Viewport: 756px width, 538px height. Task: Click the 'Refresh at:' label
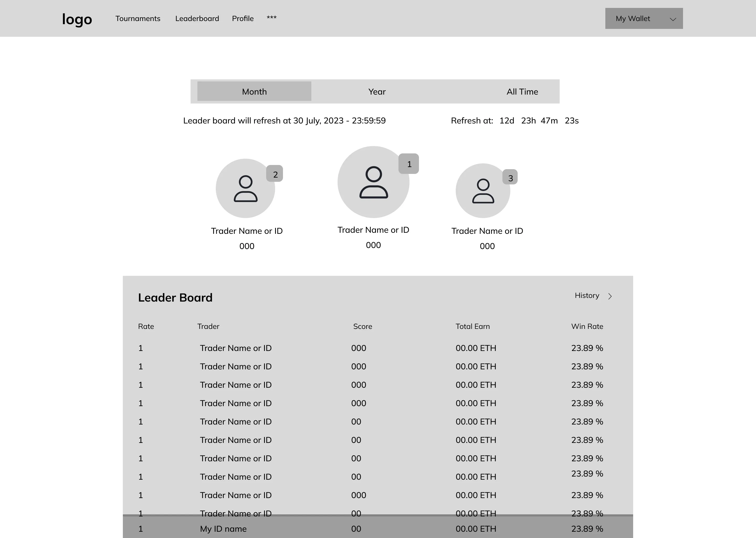click(x=472, y=121)
